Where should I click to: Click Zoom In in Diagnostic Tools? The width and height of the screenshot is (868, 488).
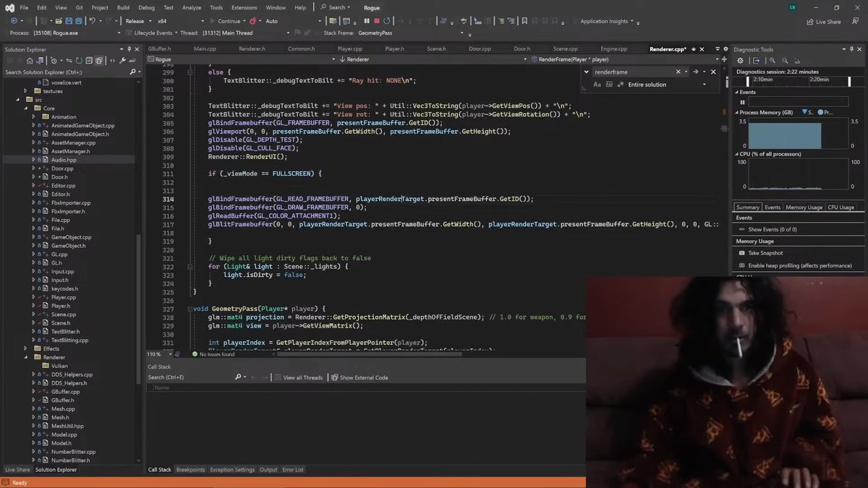(772, 61)
